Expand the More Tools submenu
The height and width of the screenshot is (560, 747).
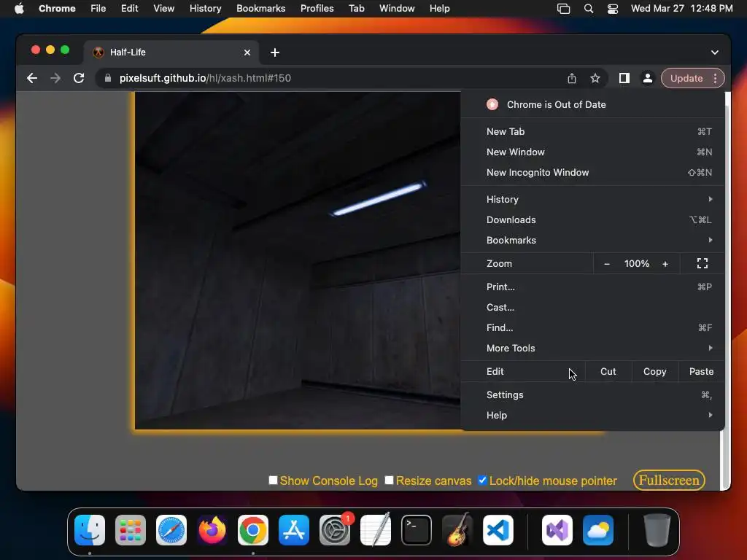592,348
